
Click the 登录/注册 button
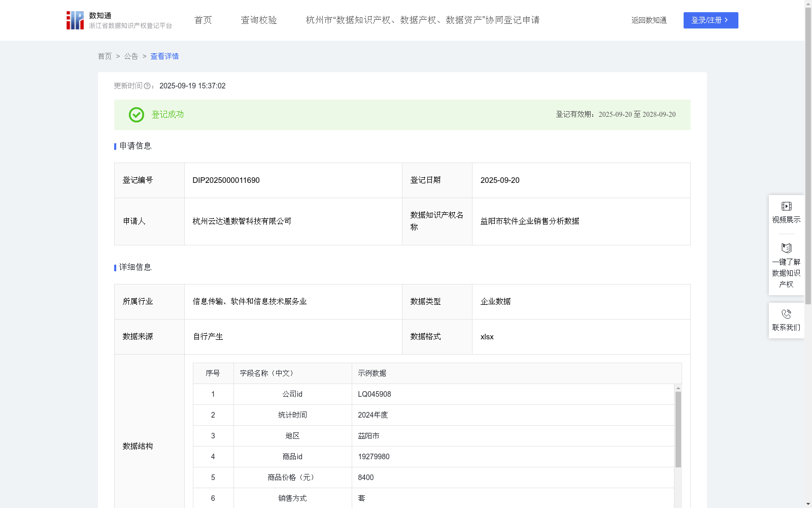(x=710, y=20)
